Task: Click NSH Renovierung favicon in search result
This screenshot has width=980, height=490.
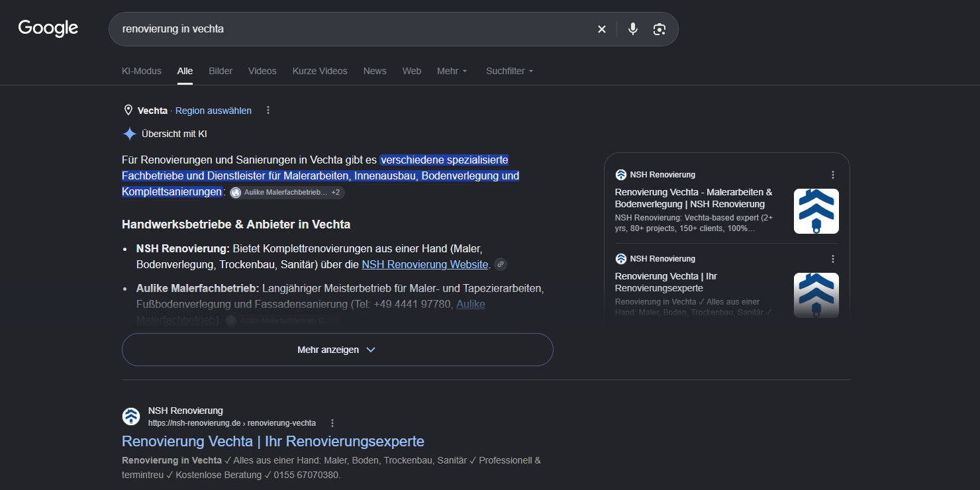Action: pos(131,416)
